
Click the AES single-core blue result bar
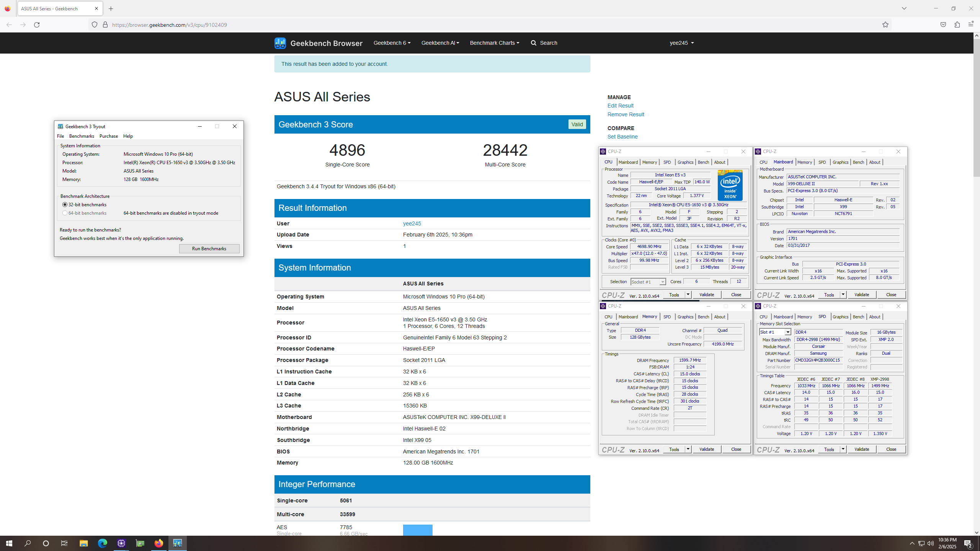418,530
